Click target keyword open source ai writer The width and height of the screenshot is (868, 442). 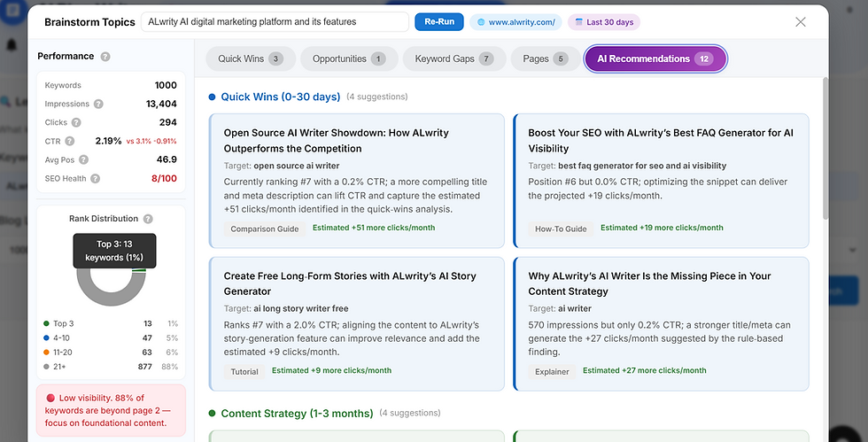point(296,166)
